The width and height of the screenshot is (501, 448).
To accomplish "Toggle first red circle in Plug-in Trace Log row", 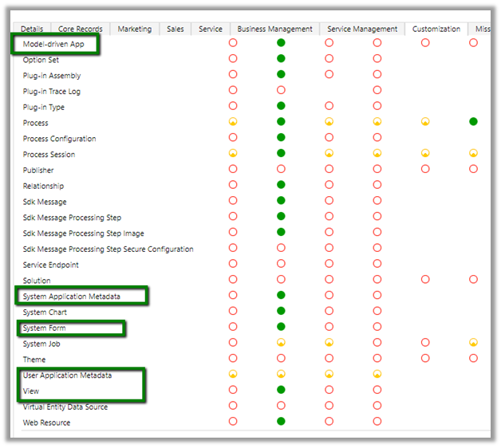I will click(233, 91).
